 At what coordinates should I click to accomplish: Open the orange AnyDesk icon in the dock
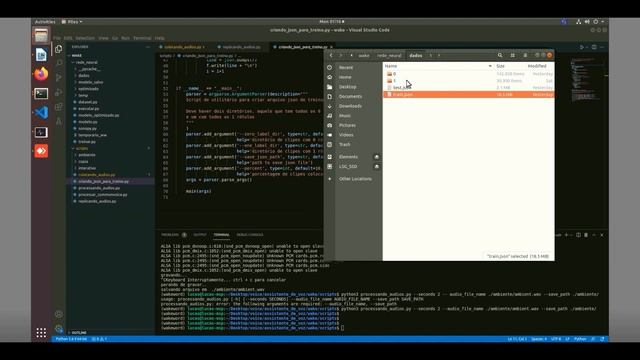41,151
